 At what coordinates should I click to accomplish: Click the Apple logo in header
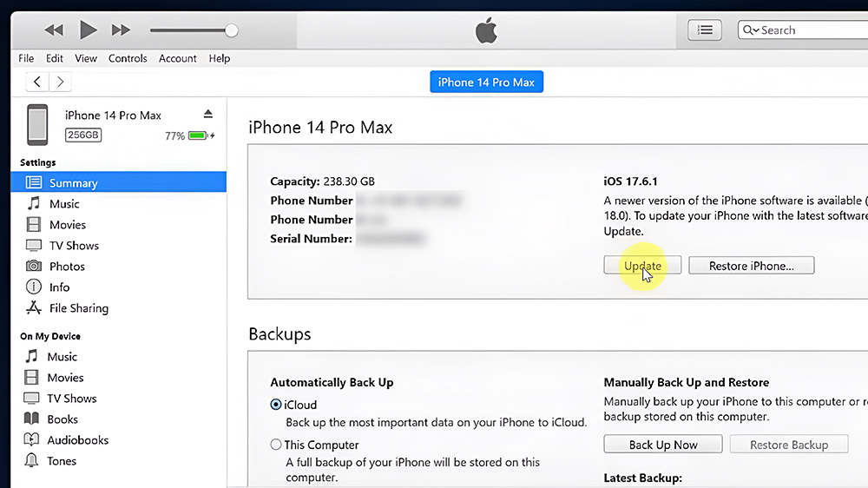[486, 30]
